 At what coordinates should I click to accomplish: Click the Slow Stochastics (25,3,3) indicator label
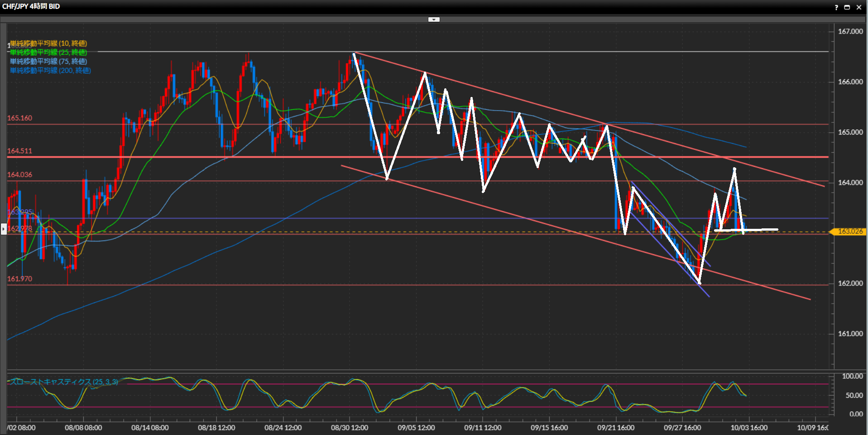click(x=64, y=382)
